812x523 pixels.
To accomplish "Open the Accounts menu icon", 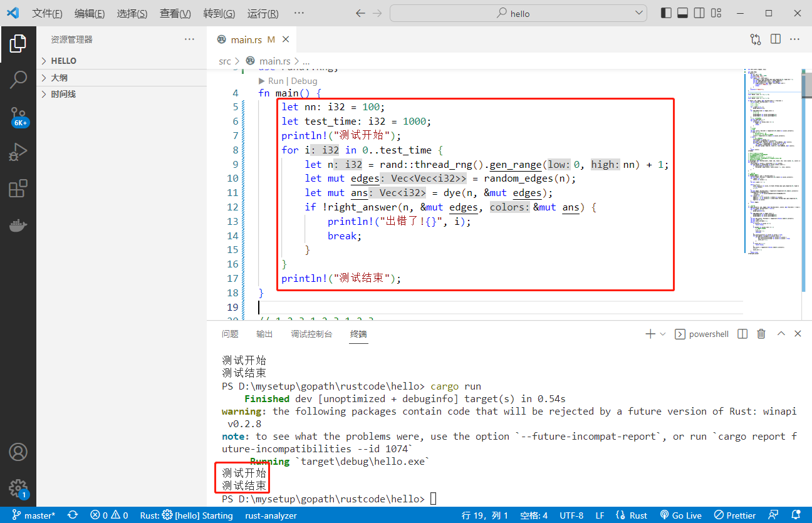I will coord(18,452).
